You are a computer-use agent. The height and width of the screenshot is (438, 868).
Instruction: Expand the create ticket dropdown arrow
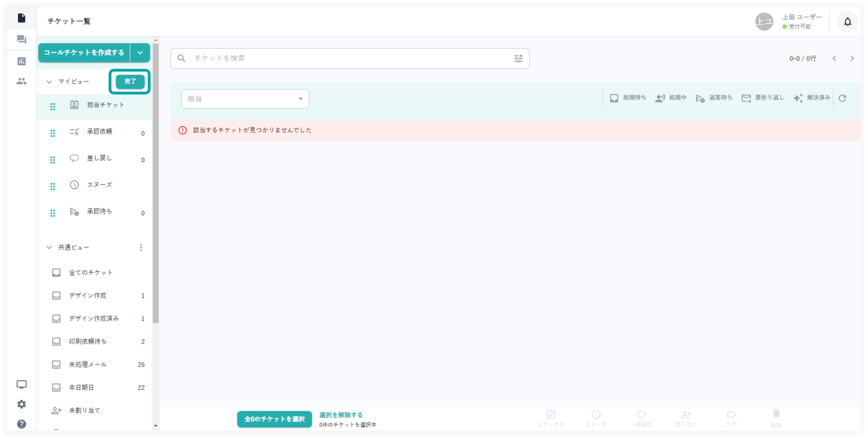pyautogui.click(x=140, y=53)
